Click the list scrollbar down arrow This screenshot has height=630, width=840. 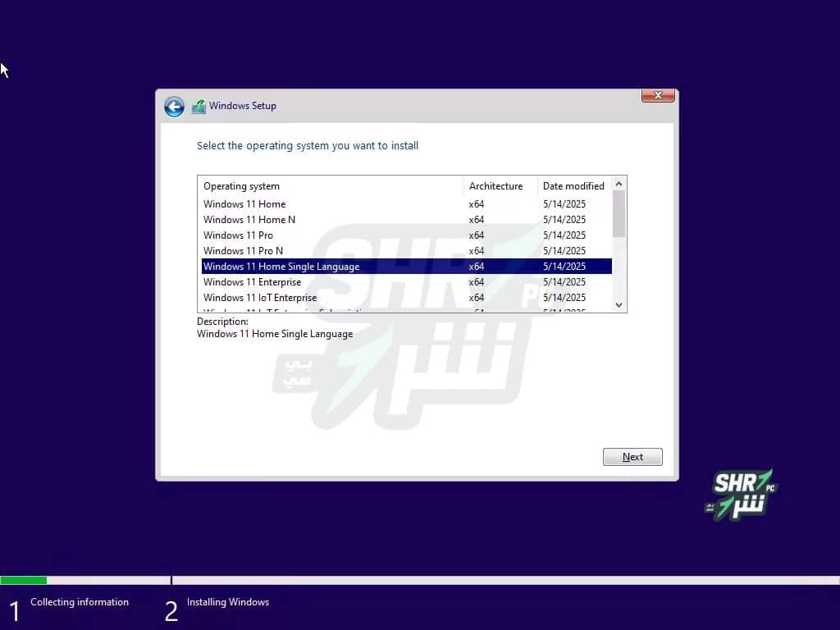tap(619, 305)
